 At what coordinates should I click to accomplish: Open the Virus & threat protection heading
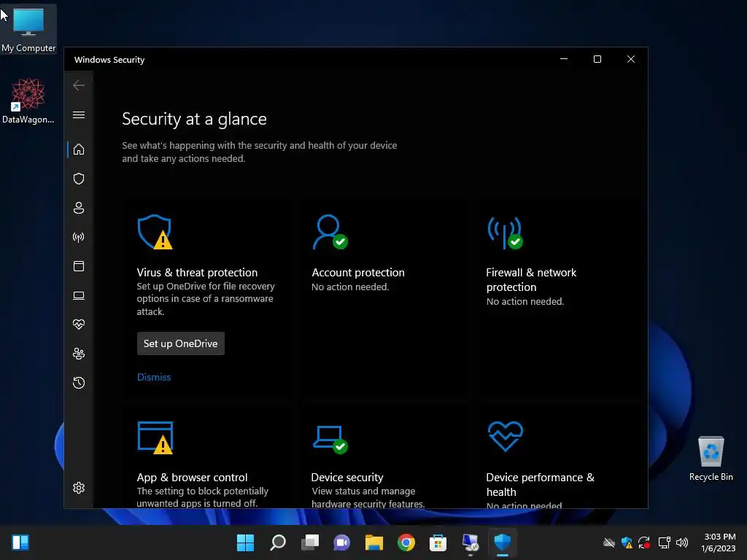pyautogui.click(x=197, y=273)
